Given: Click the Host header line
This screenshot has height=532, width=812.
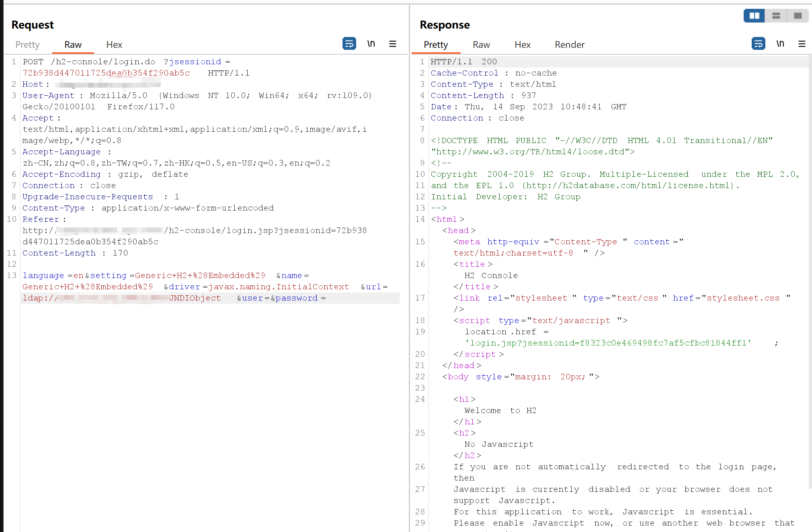Looking at the screenshot, I should pyautogui.click(x=92, y=84).
